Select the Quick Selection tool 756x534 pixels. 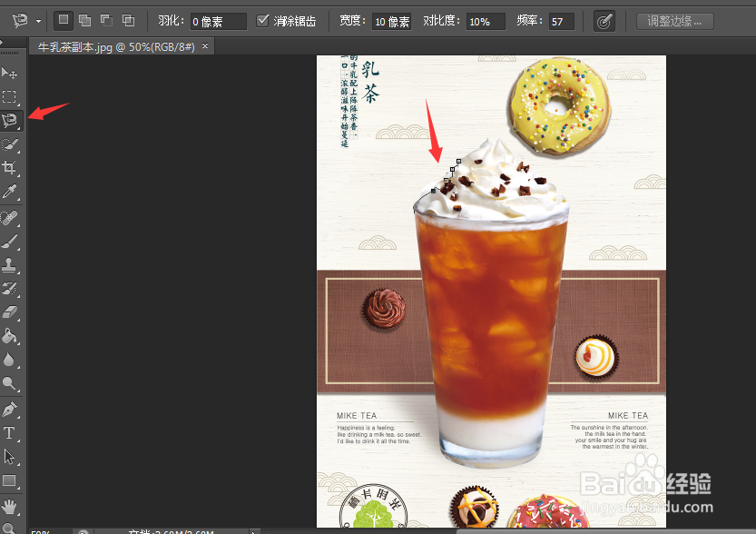[x=10, y=144]
